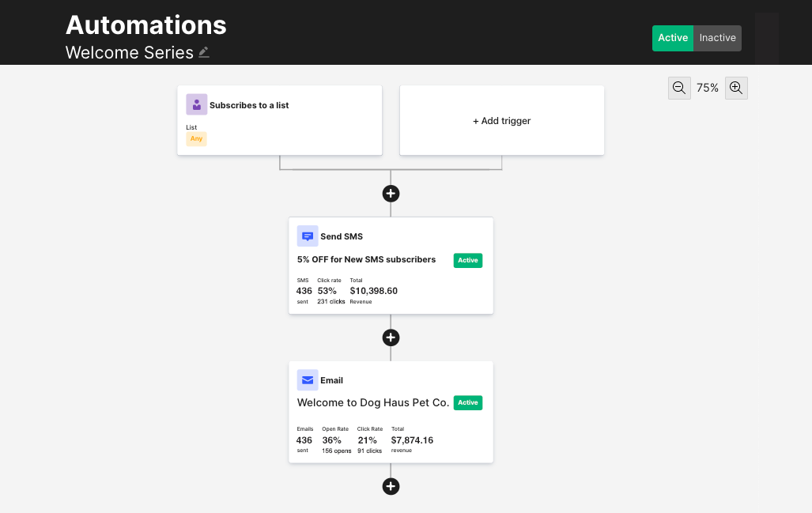Click the Welcome Series automation name
The height and width of the screenshot is (513, 812).
tap(130, 52)
